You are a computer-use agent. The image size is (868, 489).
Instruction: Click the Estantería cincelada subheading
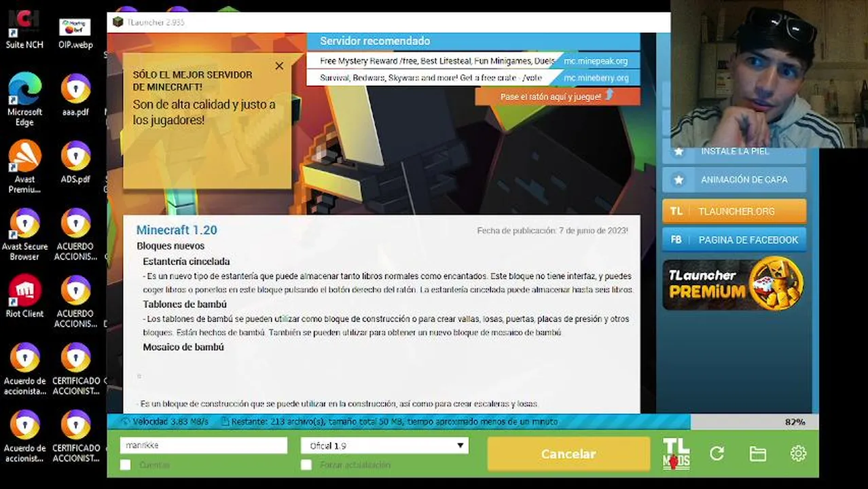(186, 261)
